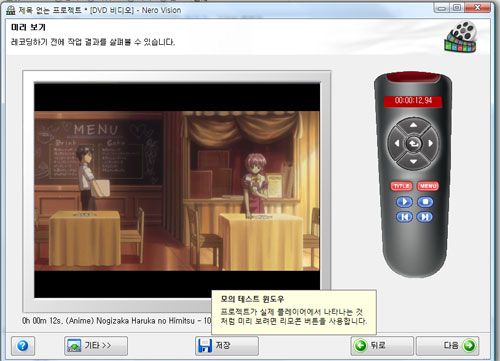Click the up arrow on the remote

click(x=413, y=125)
